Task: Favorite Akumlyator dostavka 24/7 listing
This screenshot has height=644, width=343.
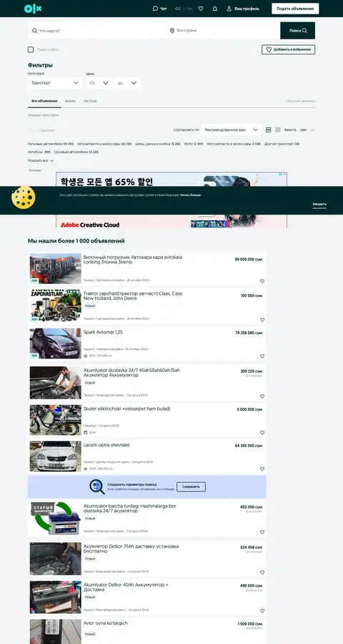Action: (262, 396)
